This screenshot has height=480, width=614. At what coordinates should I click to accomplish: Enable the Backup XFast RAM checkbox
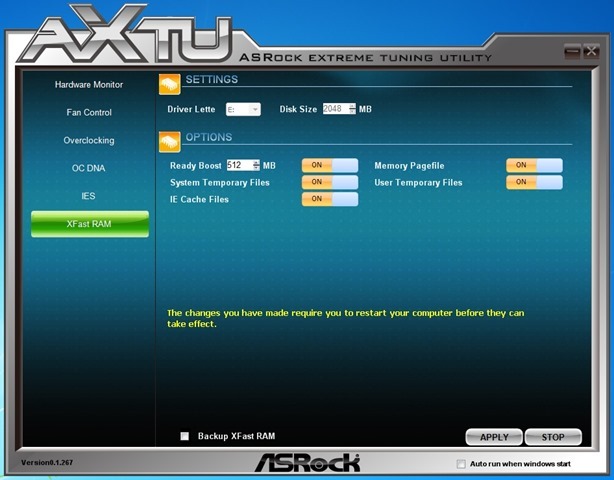pyautogui.click(x=184, y=436)
